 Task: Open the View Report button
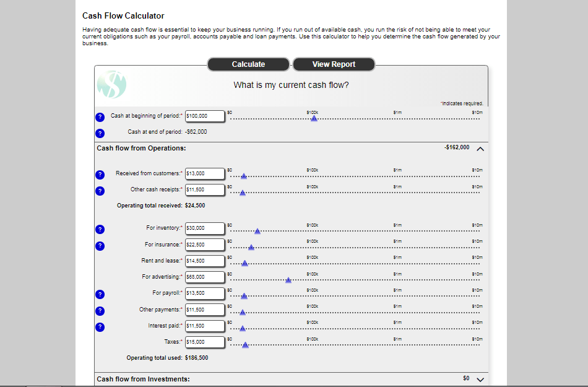pos(334,64)
